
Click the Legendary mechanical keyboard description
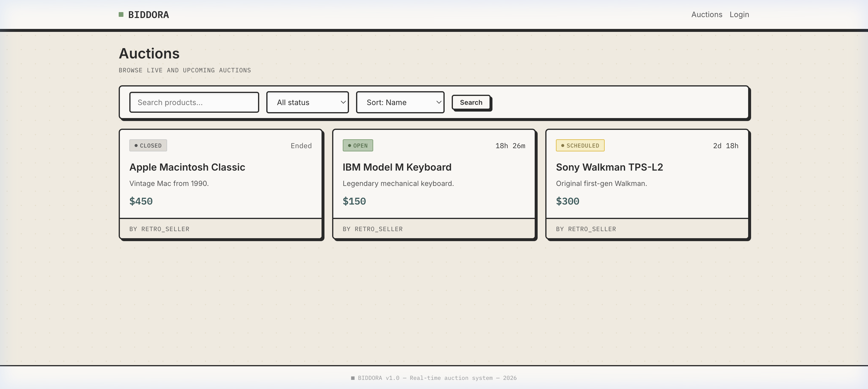click(x=398, y=184)
